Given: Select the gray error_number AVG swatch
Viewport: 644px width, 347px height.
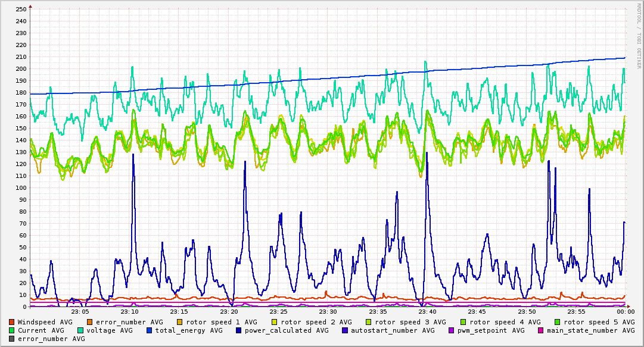Looking at the screenshot, I should click(x=12, y=339).
